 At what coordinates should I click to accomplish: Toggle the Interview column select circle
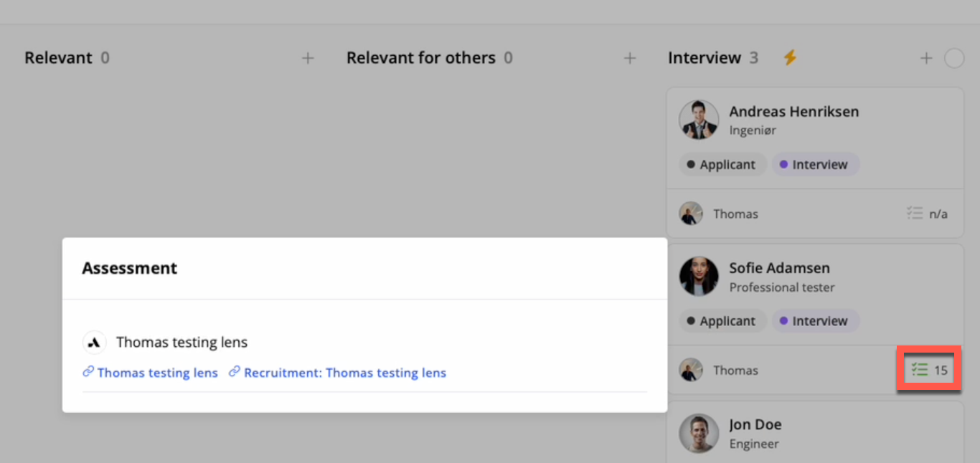[x=954, y=58]
